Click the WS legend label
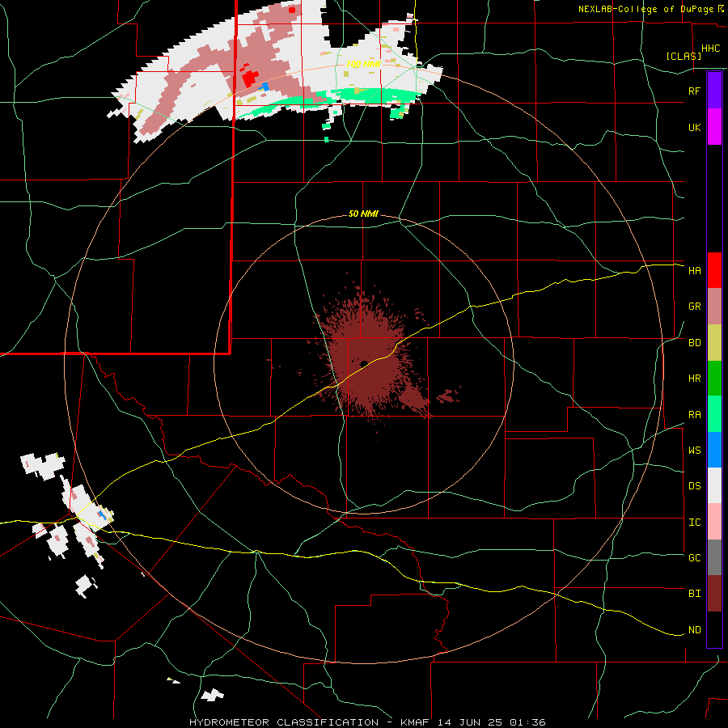The width and height of the screenshot is (728, 728). click(x=694, y=450)
